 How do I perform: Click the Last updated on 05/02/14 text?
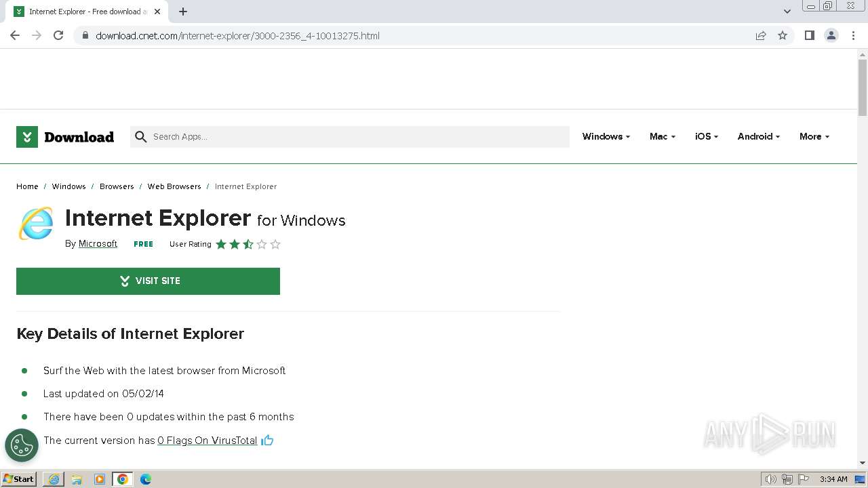(104, 394)
